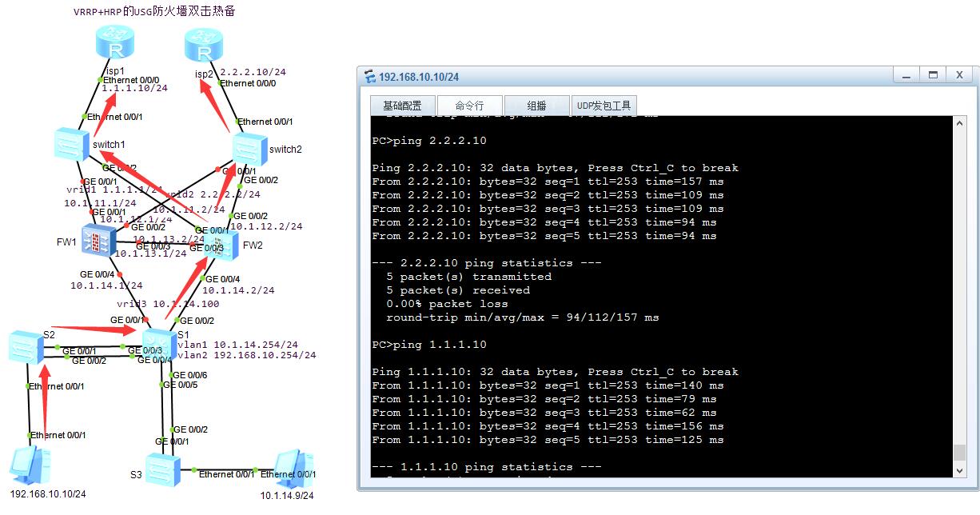Click the switch1 device icon

73,144
